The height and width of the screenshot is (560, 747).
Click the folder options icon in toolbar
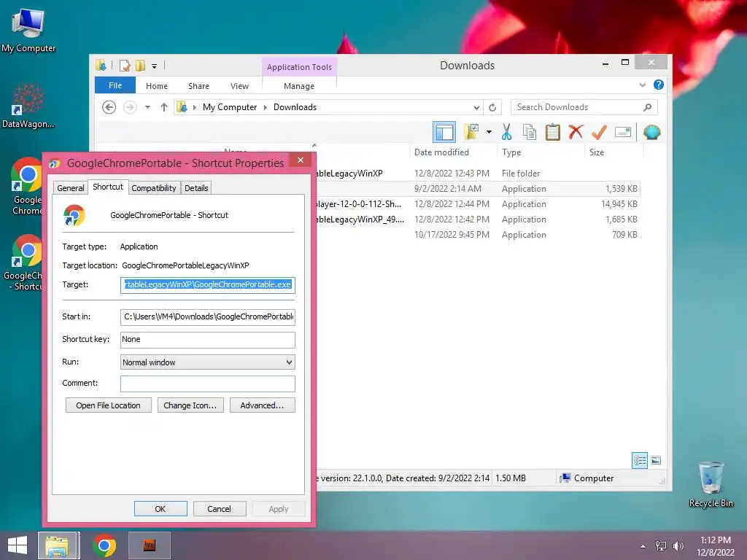(x=472, y=131)
